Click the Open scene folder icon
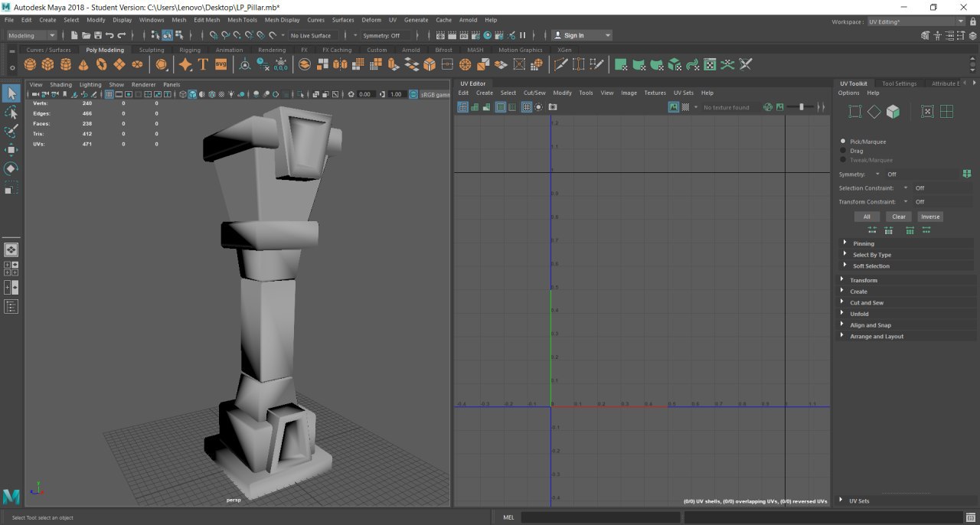Image resolution: width=980 pixels, height=525 pixels. click(x=86, y=35)
